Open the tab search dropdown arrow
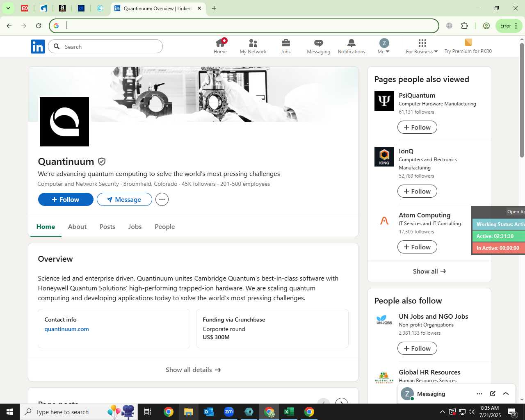Viewport: 525px width, 420px height. (8, 8)
